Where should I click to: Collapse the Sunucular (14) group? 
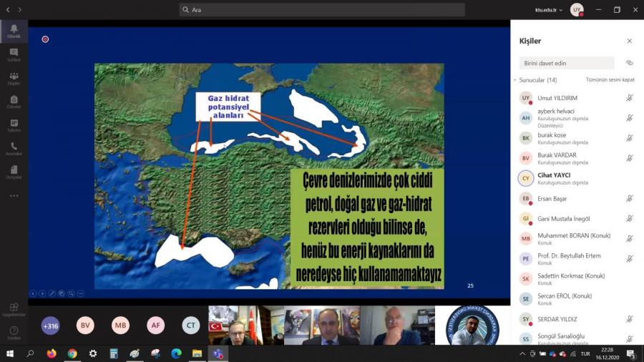pos(514,80)
